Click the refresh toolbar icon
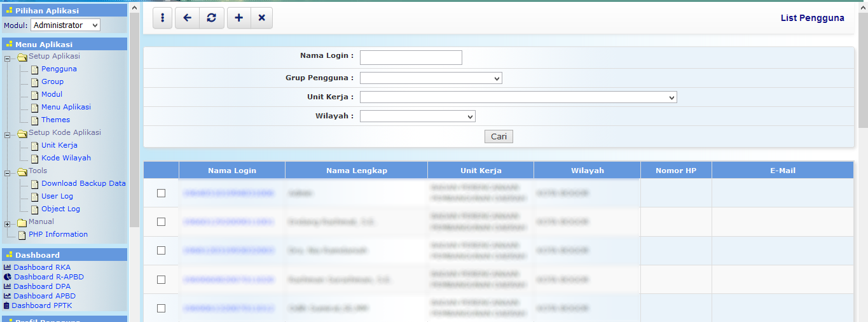The height and width of the screenshot is (322, 868). point(211,18)
